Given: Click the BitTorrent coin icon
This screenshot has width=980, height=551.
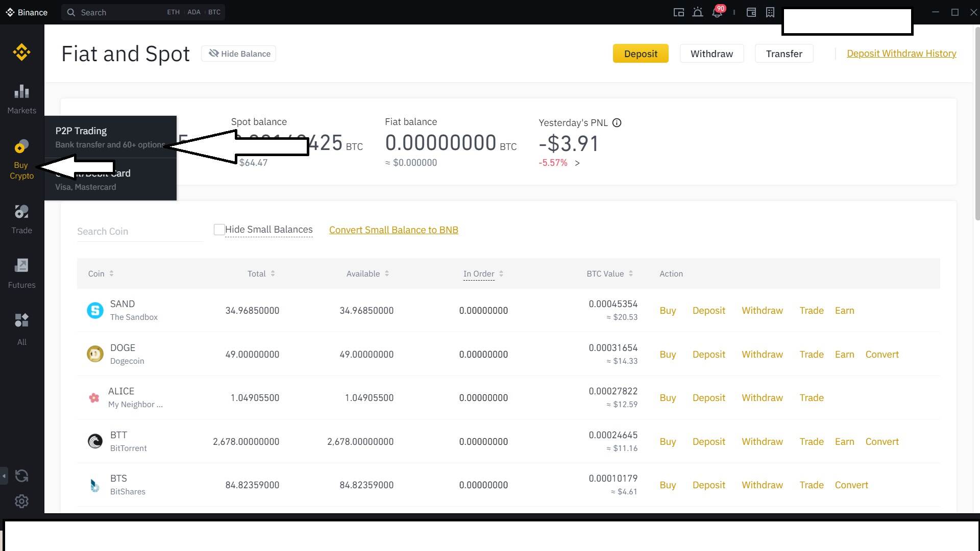Looking at the screenshot, I should (x=95, y=441).
